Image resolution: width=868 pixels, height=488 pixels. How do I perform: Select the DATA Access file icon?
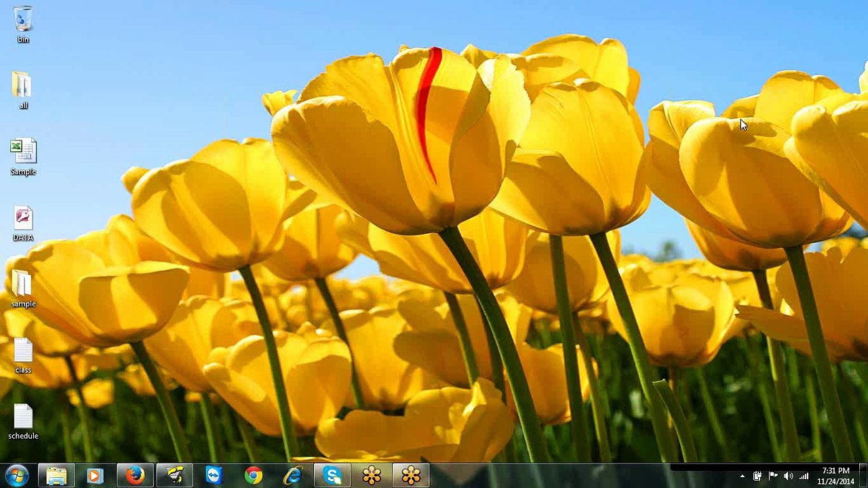point(23,222)
